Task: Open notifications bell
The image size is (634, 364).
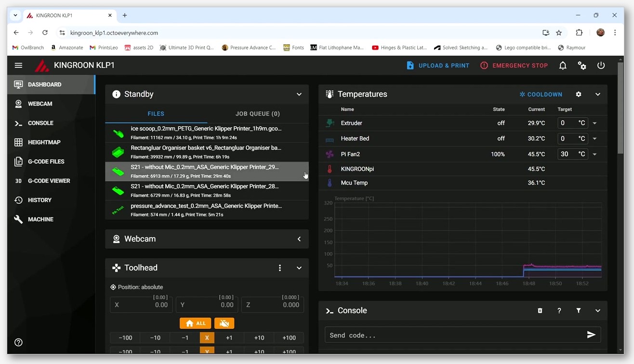Action: click(563, 65)
